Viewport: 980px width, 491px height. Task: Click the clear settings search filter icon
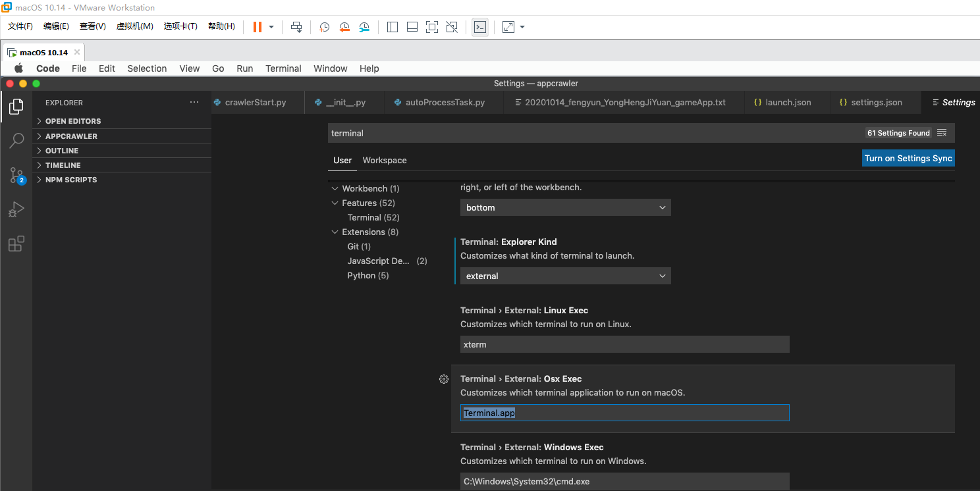point(942,133)
